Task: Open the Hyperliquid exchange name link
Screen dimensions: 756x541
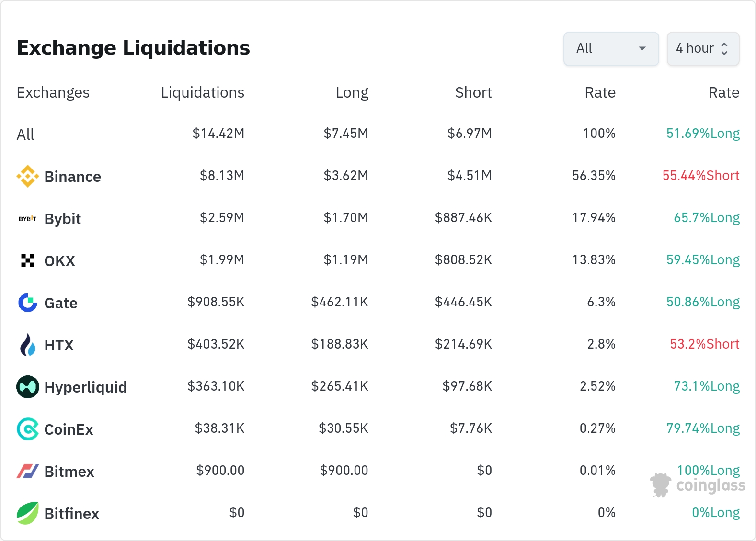Action: pyautogui.click(x=86, y=387)
